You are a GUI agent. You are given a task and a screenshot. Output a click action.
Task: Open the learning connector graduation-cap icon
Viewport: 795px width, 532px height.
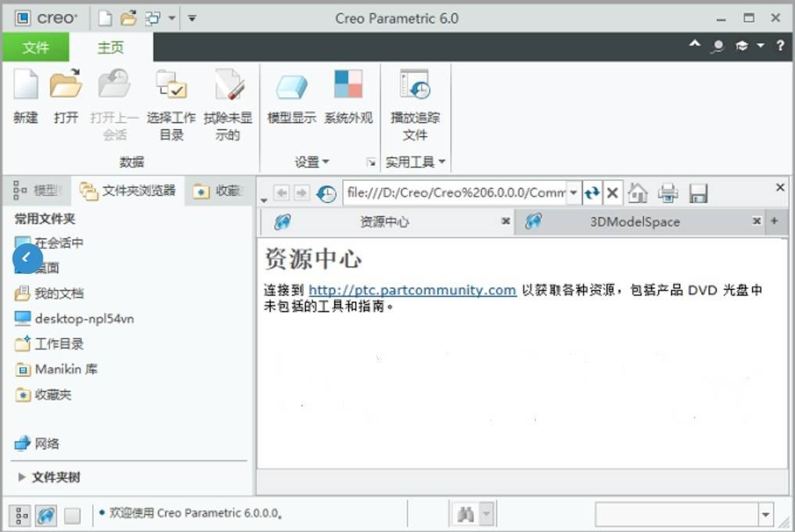point(742,46)
